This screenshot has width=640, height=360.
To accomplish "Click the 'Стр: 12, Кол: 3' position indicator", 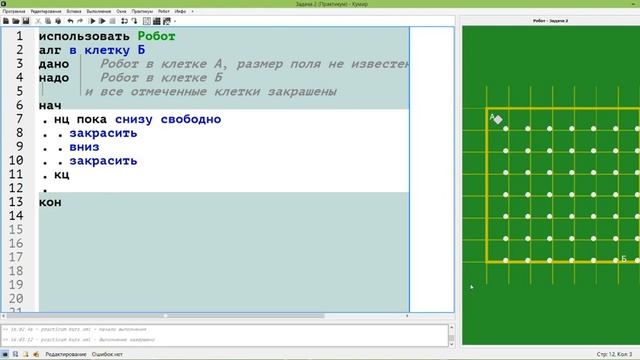I will 614,354.
